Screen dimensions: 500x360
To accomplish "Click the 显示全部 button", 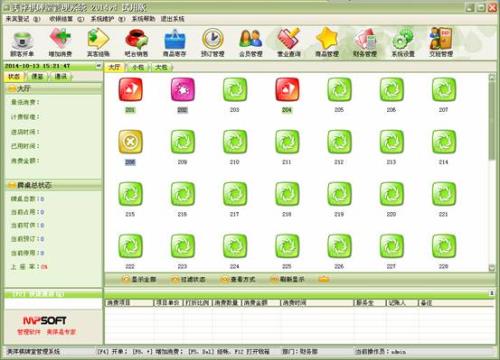I will [x=139, y=279].
